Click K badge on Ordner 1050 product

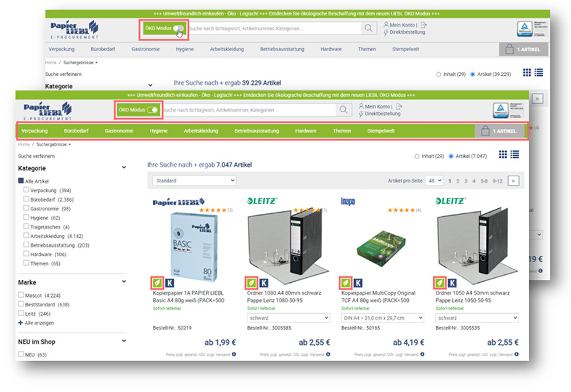click(452, 283)
